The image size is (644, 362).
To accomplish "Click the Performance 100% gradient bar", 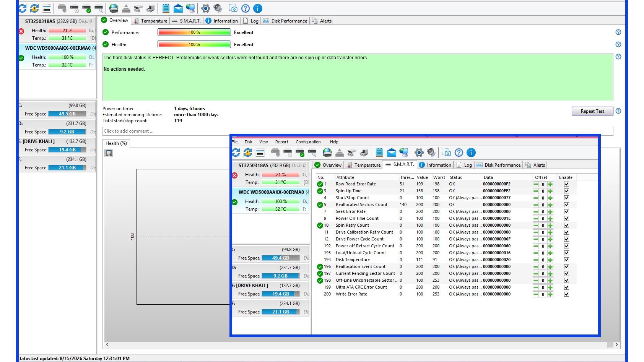I will tap(194, 32).
